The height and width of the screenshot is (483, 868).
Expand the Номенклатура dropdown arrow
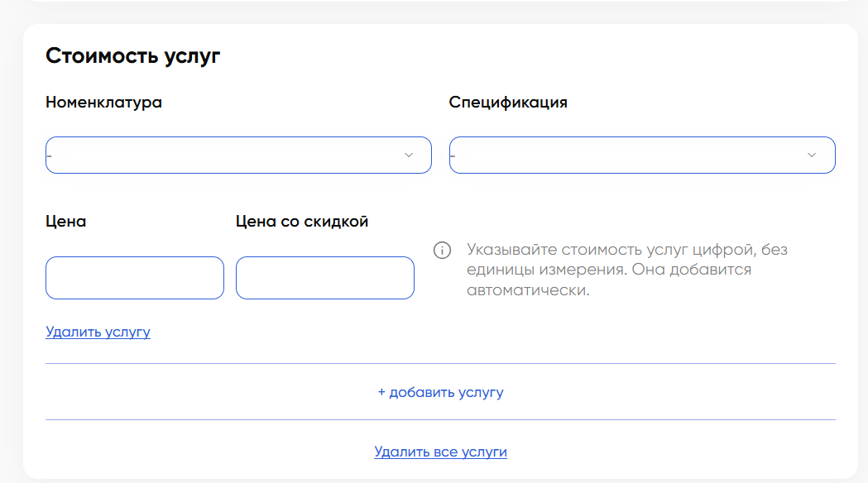tap(408, 155)
